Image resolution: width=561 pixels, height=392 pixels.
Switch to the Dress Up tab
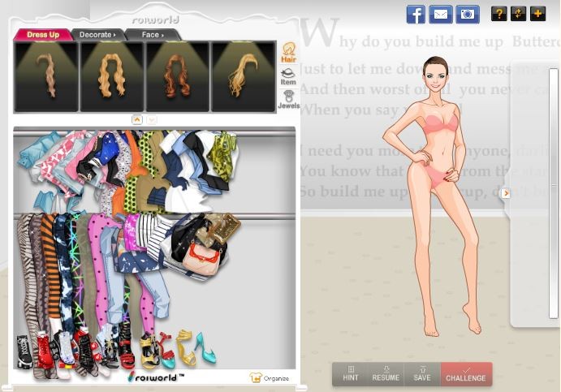tap(43, 35)
